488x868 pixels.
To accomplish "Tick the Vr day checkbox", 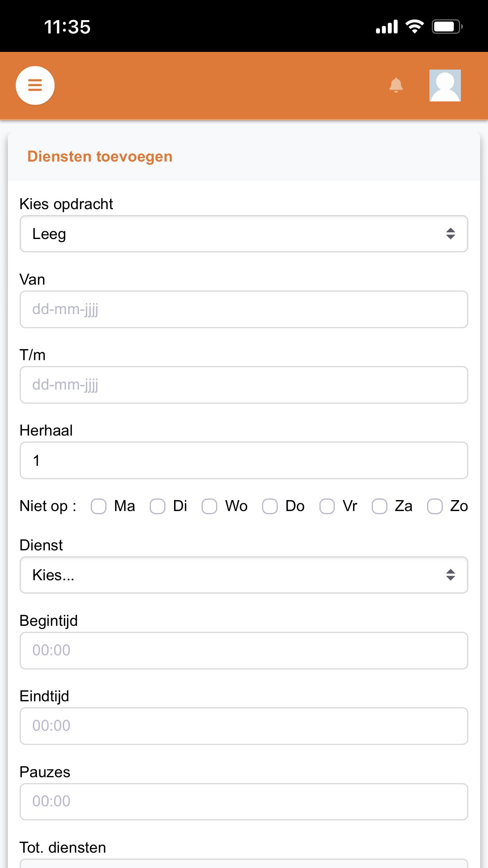I will point(327,506).
